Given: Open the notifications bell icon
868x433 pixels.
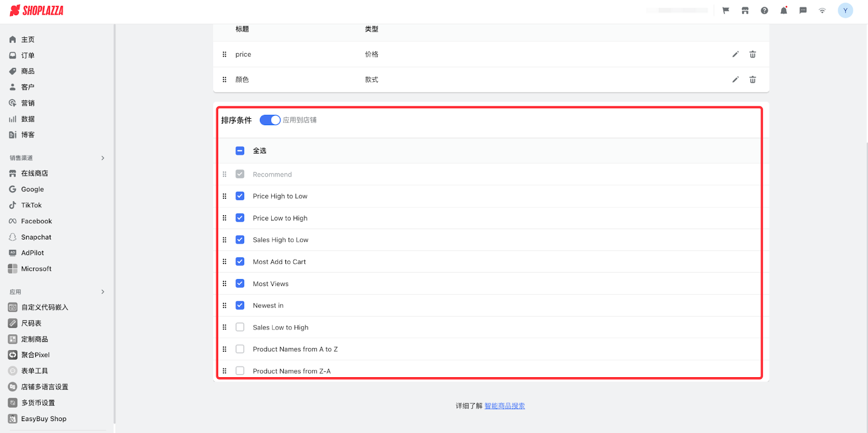Looking at the screenshot, I should (783, 11).
